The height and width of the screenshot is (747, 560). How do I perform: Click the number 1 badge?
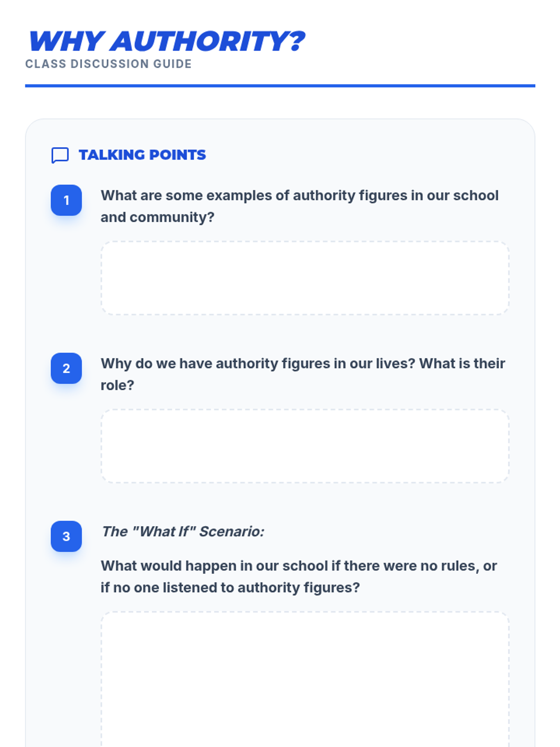tap(66, 200)
